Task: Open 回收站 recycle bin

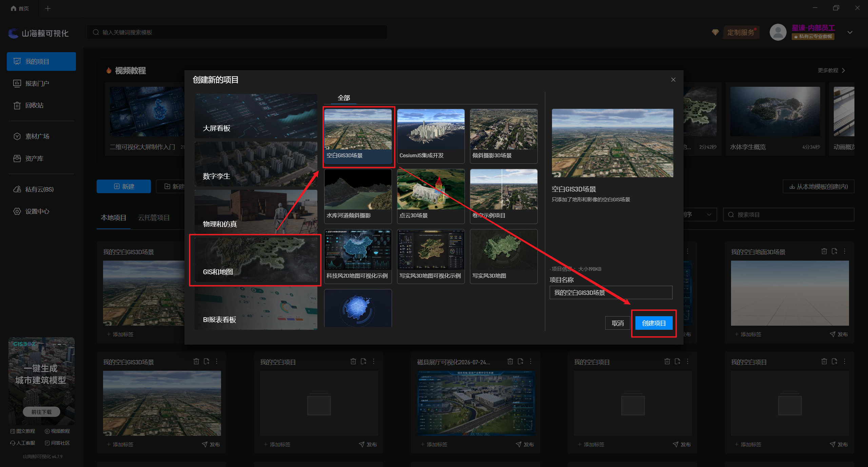Action: 41,105
